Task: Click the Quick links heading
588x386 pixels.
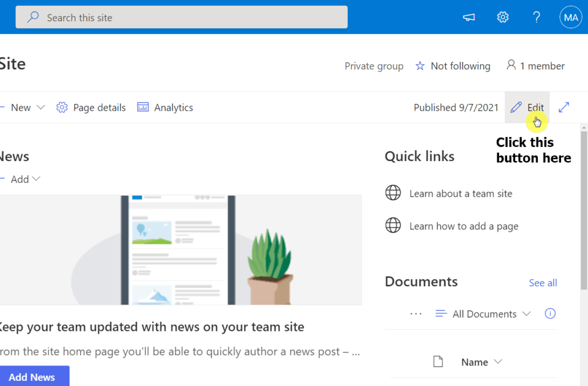Action: (419, 157)
